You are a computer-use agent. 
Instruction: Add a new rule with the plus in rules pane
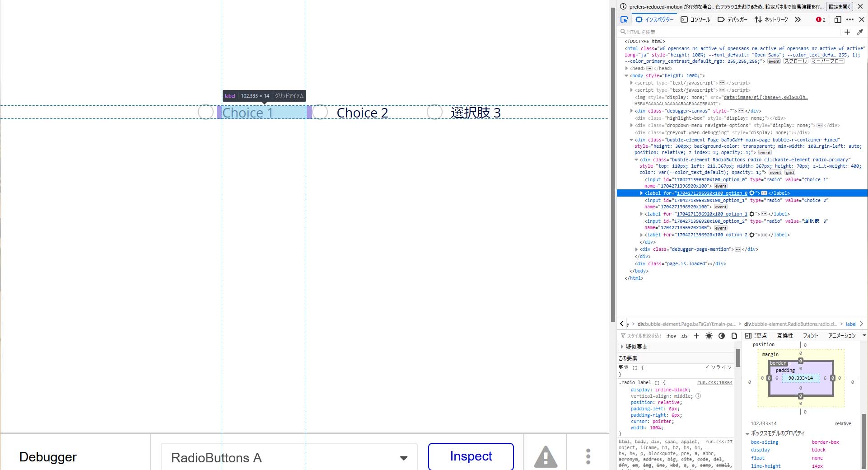point(696,336)
